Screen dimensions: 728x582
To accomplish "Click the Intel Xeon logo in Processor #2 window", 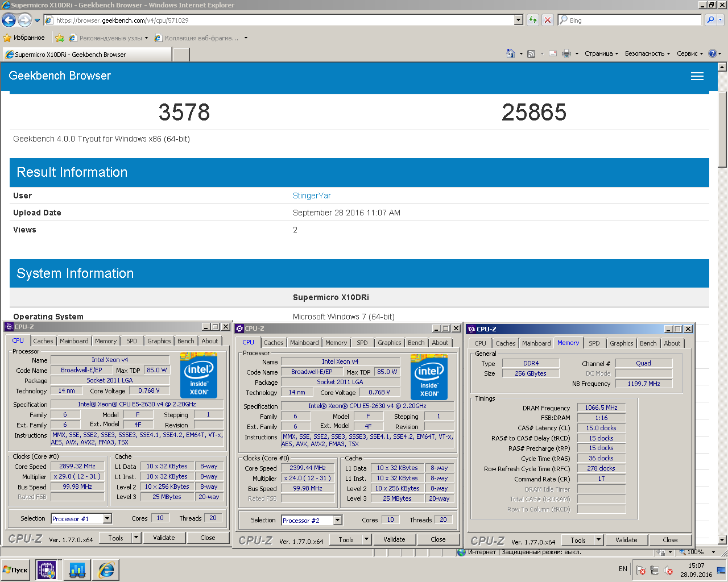I will tap(429, 377).
